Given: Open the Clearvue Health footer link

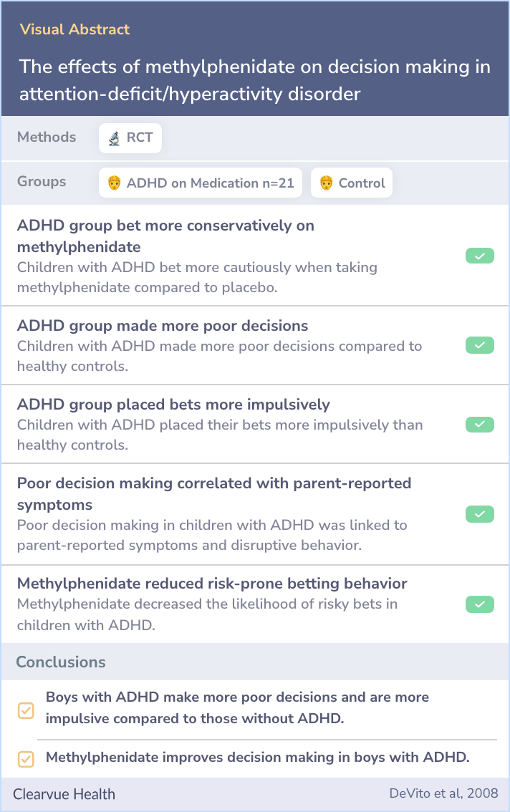Looking at the screenshot, I should pyautogui.click(x=64, y=794).
